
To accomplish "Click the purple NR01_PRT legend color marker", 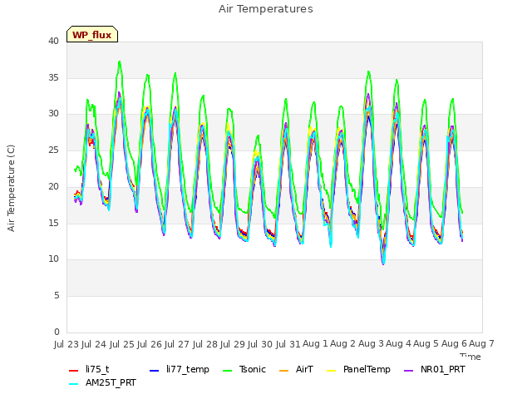I will click(409, 371).
